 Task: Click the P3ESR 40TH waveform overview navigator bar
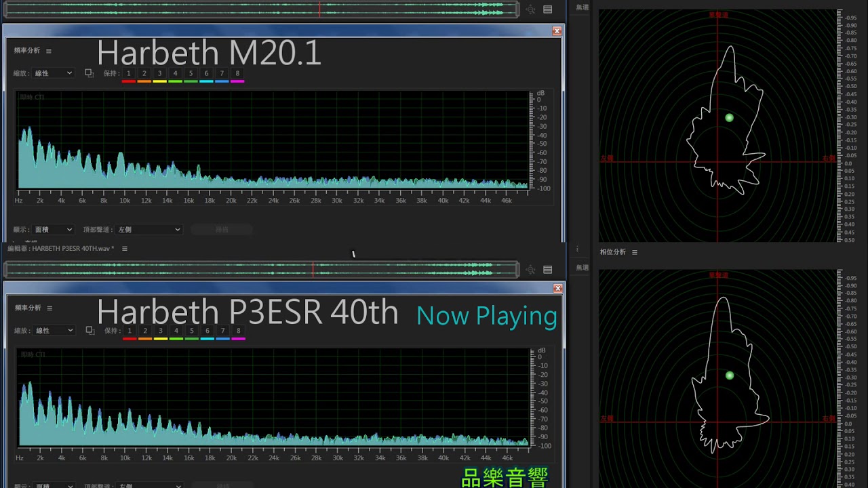[x=261, y=270]
